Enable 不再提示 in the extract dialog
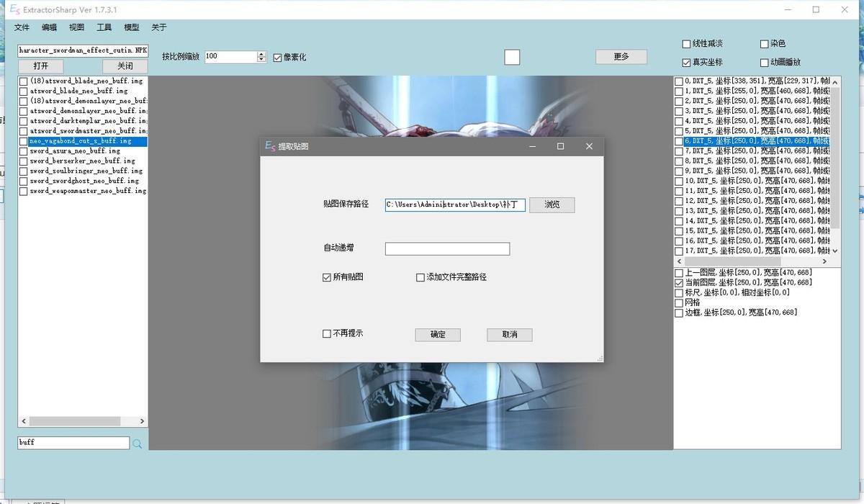 tap(326, 334)
